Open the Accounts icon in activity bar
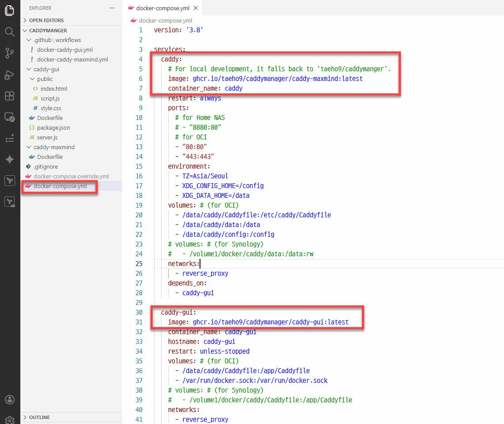Viewport: 504px width, 424px height. coord(10,400)
